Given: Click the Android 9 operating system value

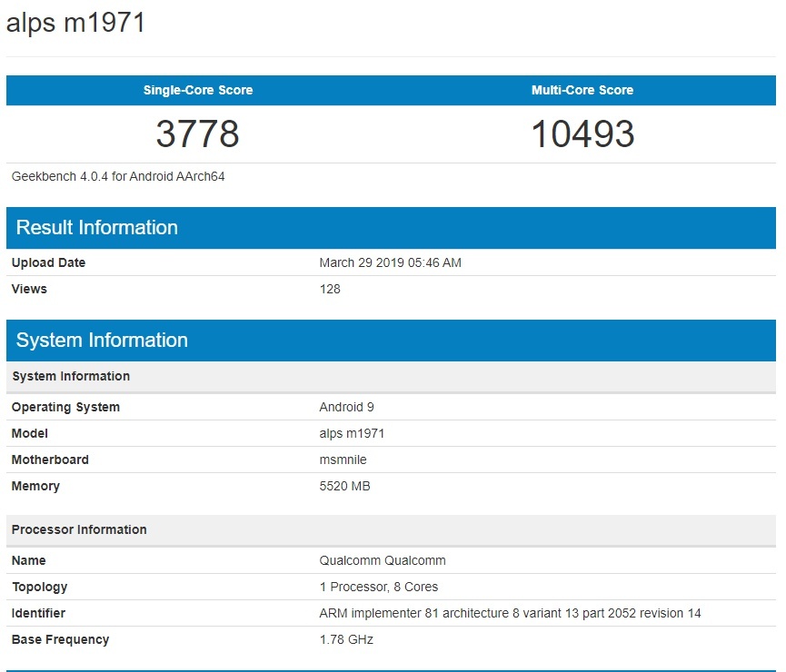Looking at the screenshot, I should (x=346, y=407).
